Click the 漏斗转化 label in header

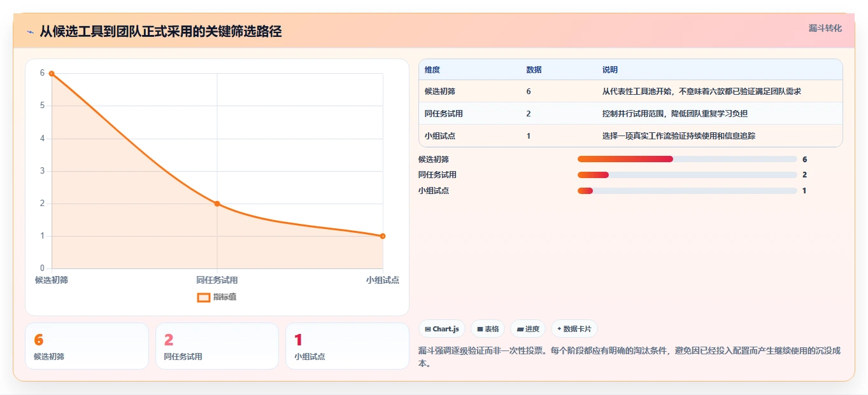(x=825, y=29)
